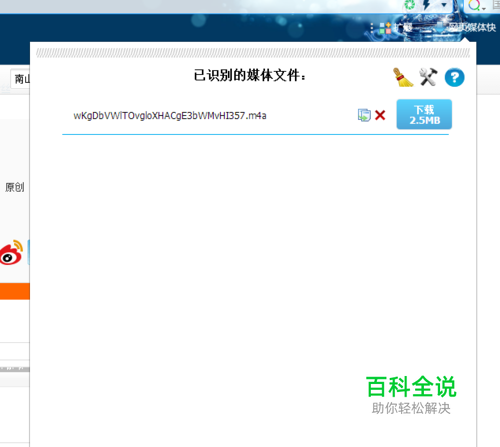Click the Weibo logo icon
Screen dimensions: 500x447
point(11,252)
